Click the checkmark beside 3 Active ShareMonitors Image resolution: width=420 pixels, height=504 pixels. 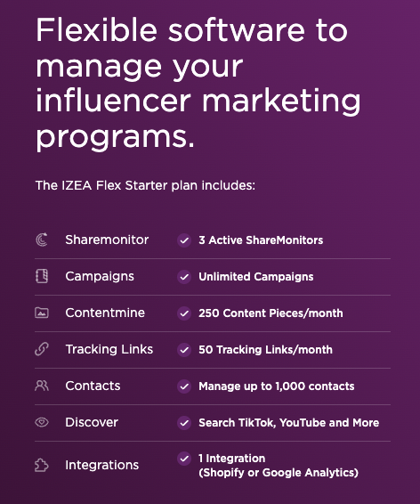pos(184,240)
